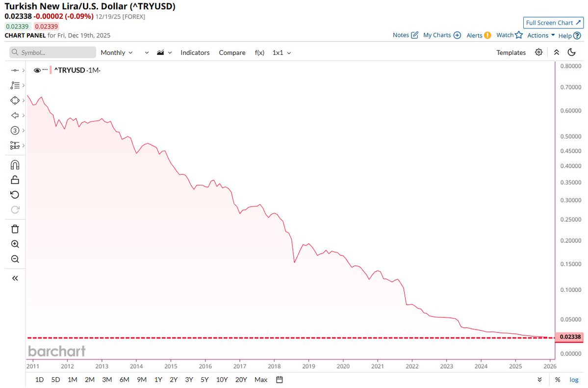Delete drawings with trash icon
Viewport: 588px width, 388px height.
pyautogui.click(x=15, y=229)
